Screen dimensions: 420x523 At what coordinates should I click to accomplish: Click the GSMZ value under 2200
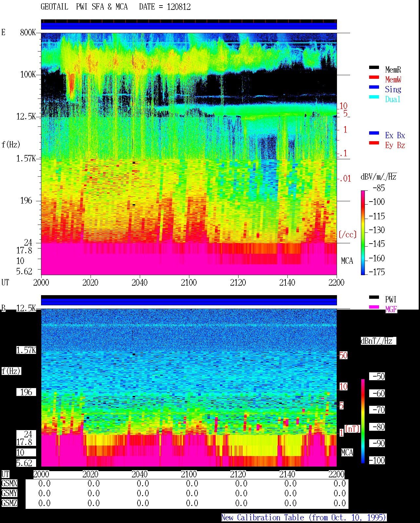tap(340, 503)
